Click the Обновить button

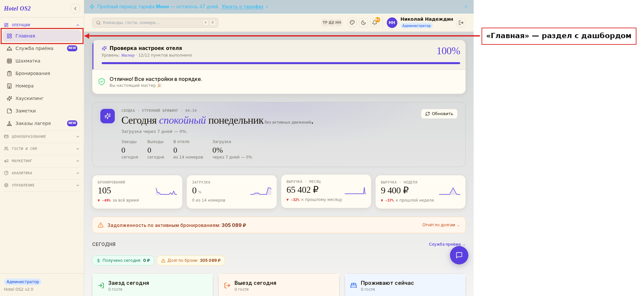pyautogui.click(x=439, y=114)
